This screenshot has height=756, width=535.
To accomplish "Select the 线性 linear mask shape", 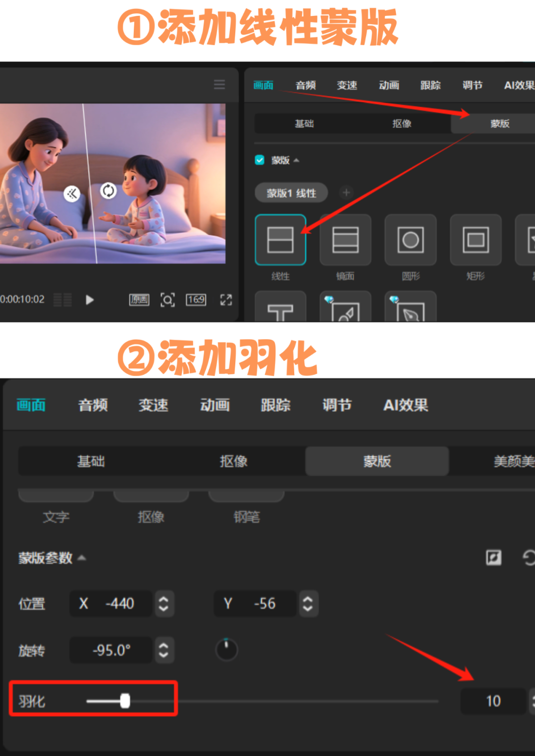I will tap(280, 240).
